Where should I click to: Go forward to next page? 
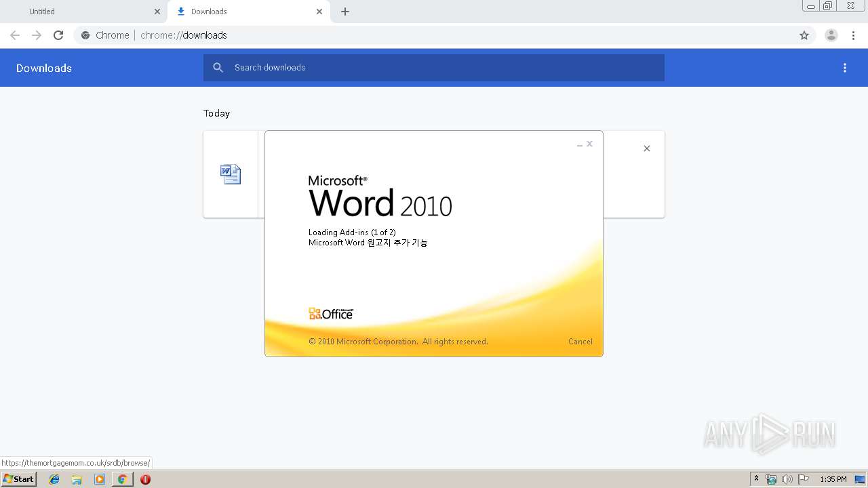tap(37, 35)
